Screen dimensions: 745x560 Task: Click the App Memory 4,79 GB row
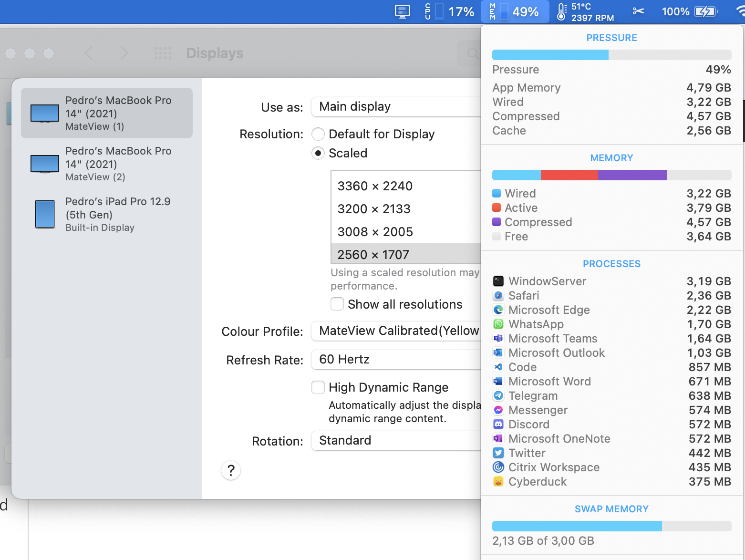pos(611,88)
